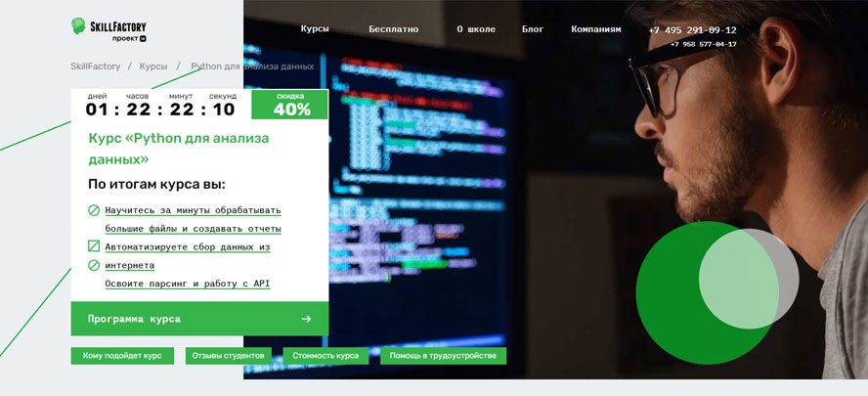Click the Python для анализа данных breadcrumb
This screenshot has width=868, height=396.
click(x=252, y=66)
